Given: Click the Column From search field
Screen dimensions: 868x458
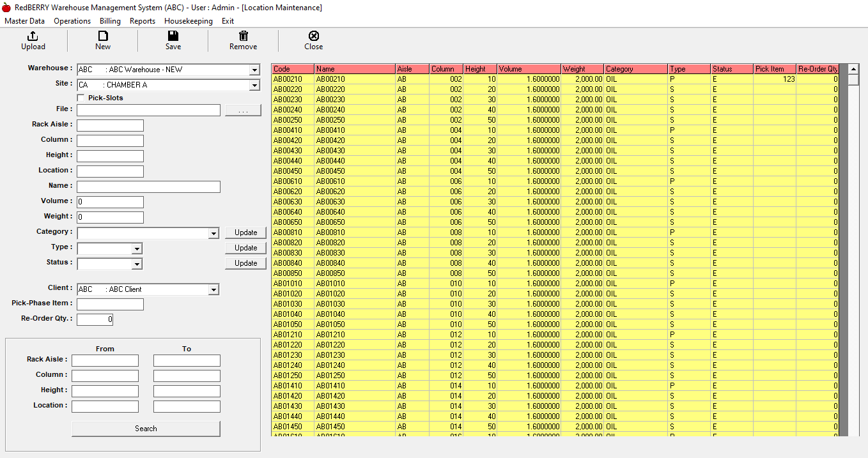Looking at the screenshot, I should [x=105, y=376].
